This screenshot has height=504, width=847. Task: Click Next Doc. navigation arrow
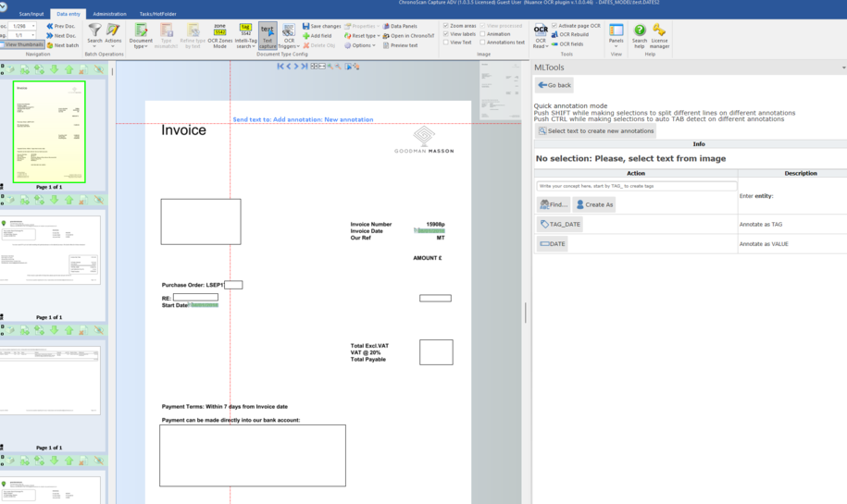[x=61, y=35]
